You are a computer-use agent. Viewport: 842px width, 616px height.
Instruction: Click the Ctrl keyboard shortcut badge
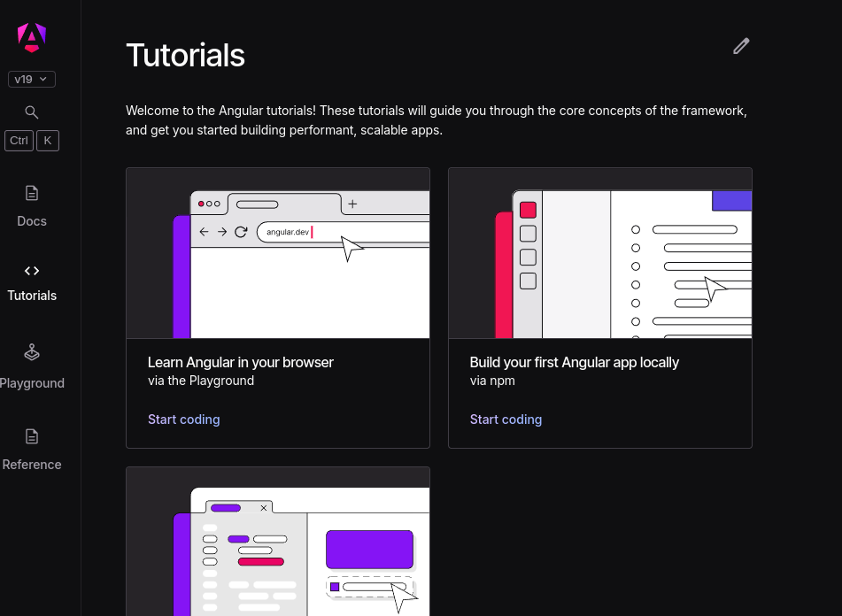point(18,140)
